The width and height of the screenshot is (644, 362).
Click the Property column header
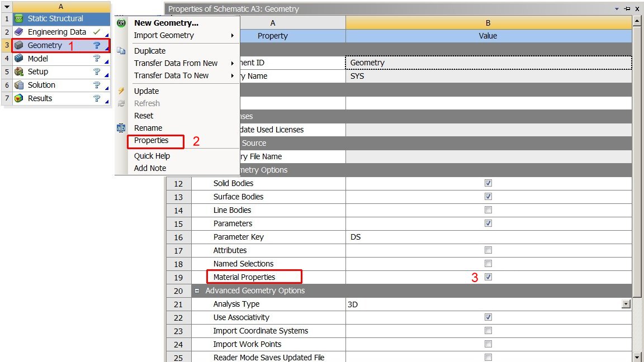click(273, 36)
